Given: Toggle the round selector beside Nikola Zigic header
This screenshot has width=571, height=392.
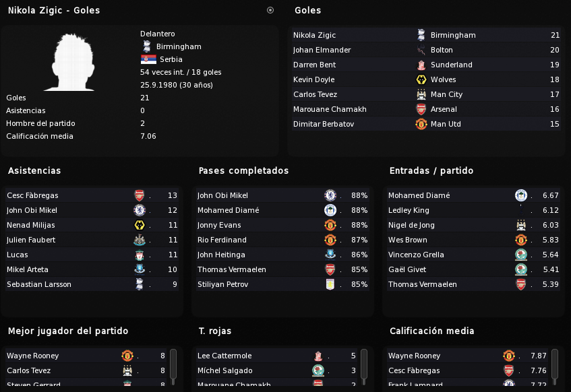Looking at the screenshot, I should [270, 10].
